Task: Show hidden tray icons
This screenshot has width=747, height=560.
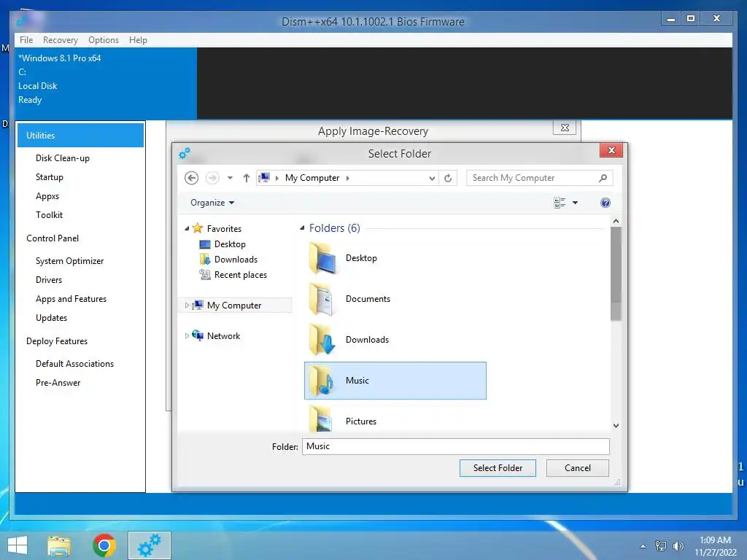Action: coord(643,546)
